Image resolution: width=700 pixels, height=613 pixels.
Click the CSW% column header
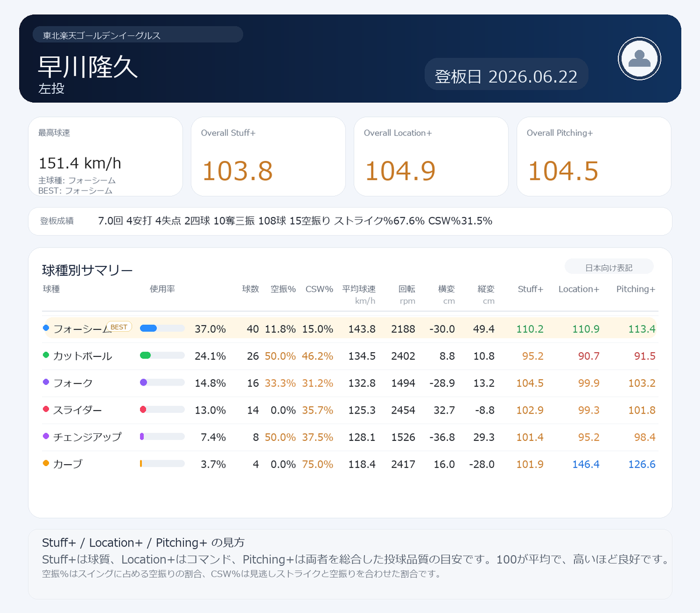pos(319,289)
